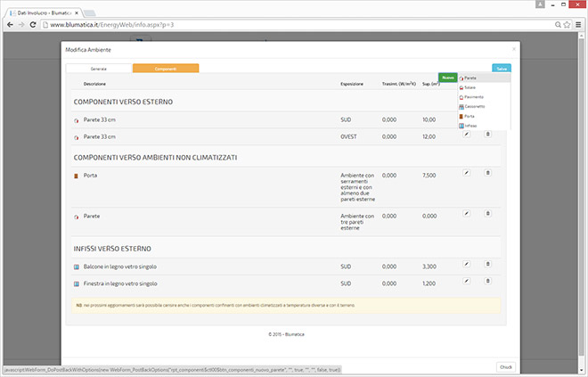The width and height of the screenshot is (588, 377).
Task: Click the Chiudi button
Action: 505,365
